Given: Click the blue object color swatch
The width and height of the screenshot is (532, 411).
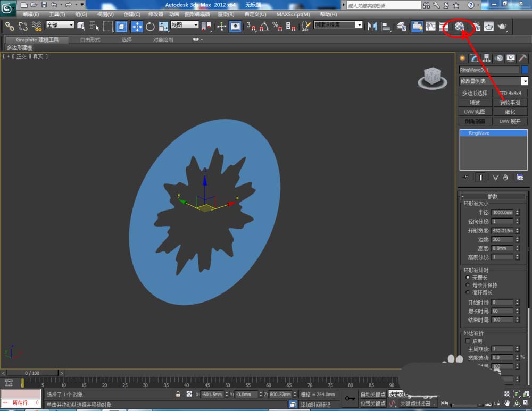Looking at the screenshot, I should [x=525, y=70].
